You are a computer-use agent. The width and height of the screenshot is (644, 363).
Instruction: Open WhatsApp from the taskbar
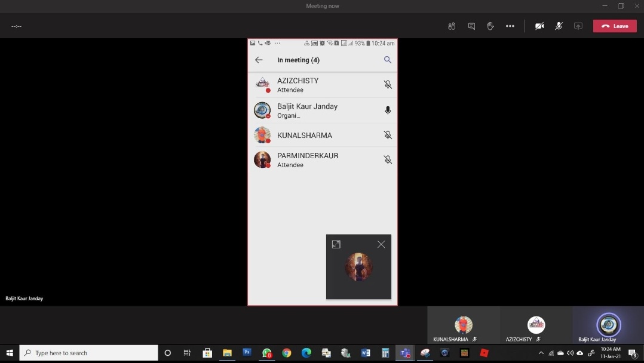[266, 353]
